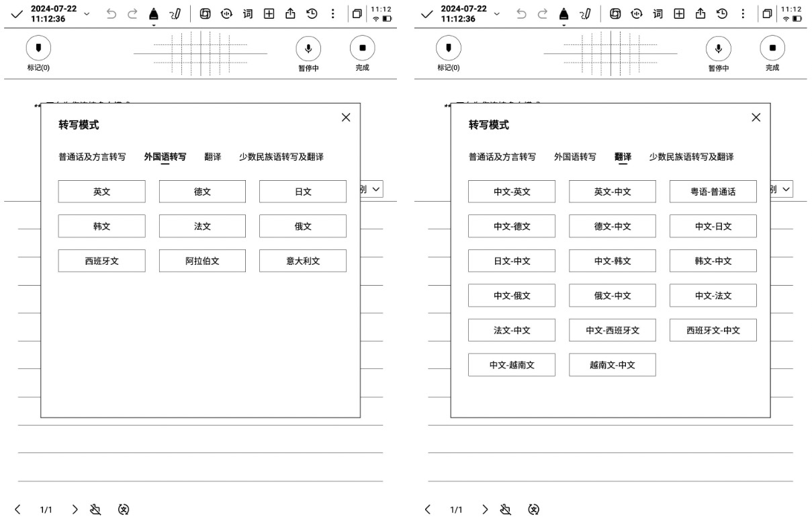The height and width of the screenshot is (523, 812).
Task: Open the three-dot more menu in the left screen
Action: (332, 14)
